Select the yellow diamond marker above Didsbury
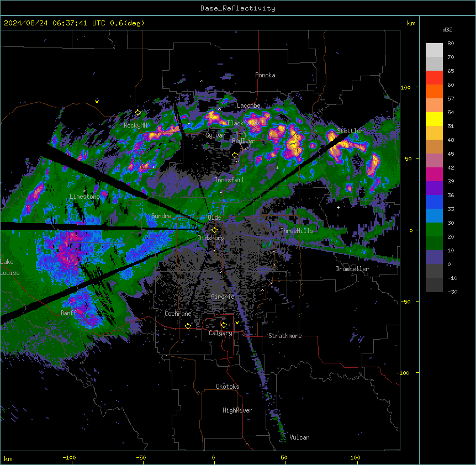The width and height of the screenshot is (476, 465). [x=214, y=230]
